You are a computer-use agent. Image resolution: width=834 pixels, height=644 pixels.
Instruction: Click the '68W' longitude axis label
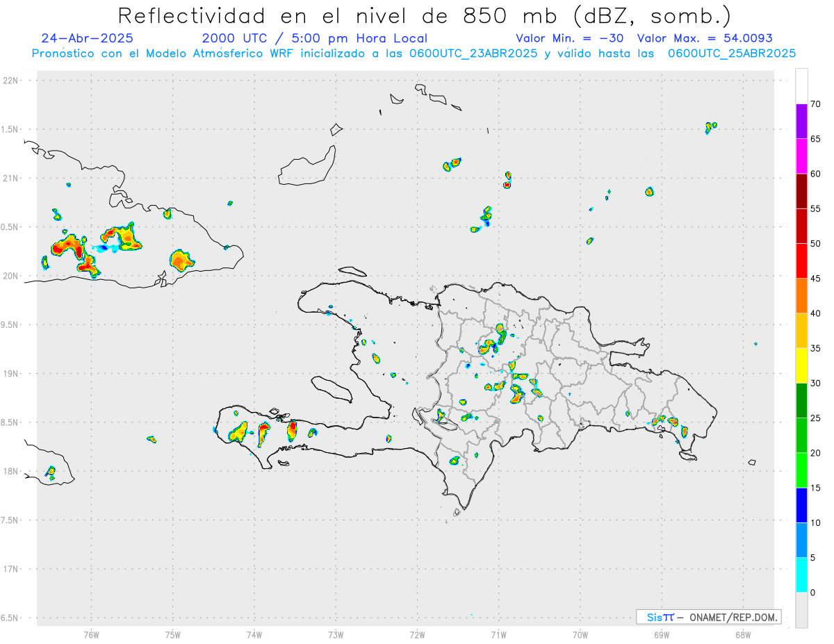[742, 635]
